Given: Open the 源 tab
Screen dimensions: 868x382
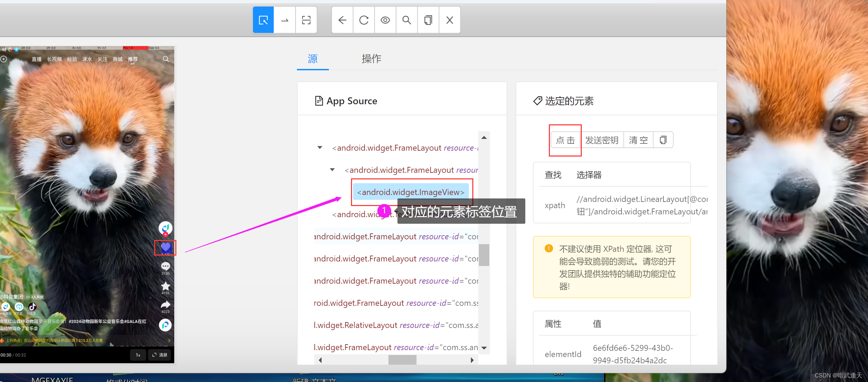Looking at the screenshot, I should (x=313, y=59).
